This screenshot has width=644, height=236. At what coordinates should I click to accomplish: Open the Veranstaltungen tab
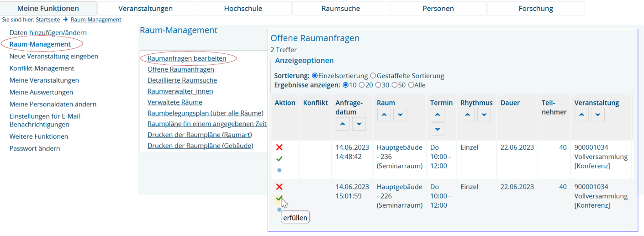145,9
